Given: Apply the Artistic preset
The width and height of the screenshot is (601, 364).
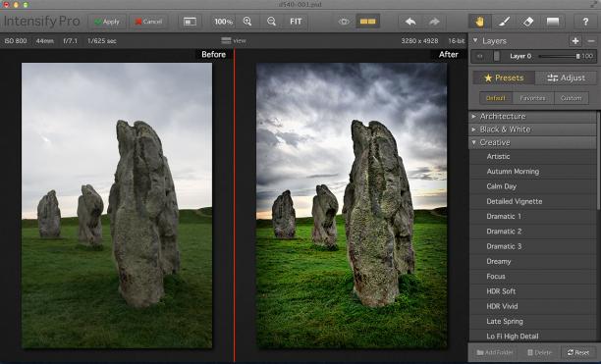Looking at the screenshot, I should [533, 157].
